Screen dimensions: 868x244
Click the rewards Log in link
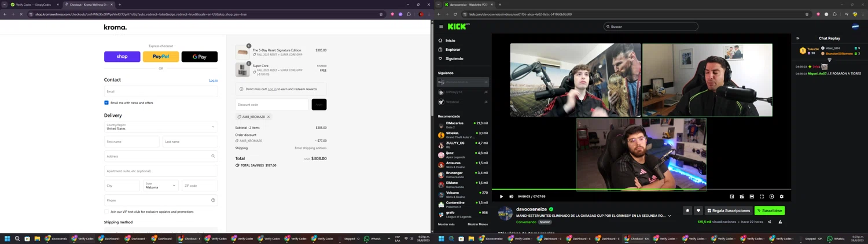click(272, 89)
